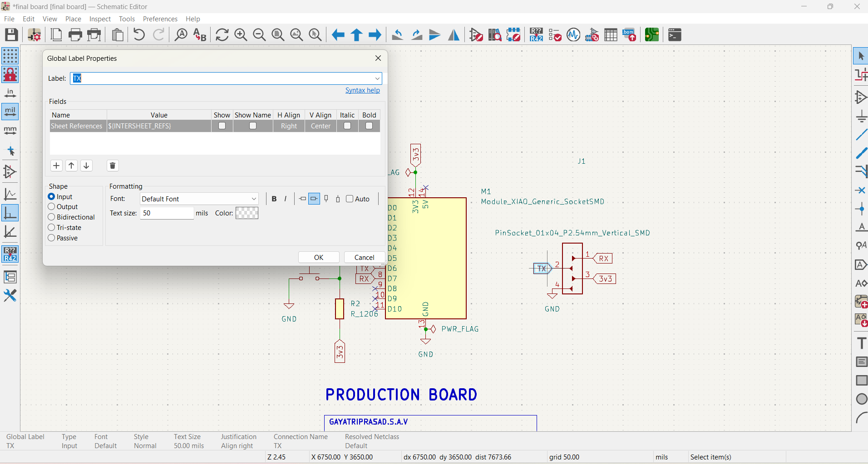Open the Edit menu
Screen dimensions: 868x464
coord(29,19)
